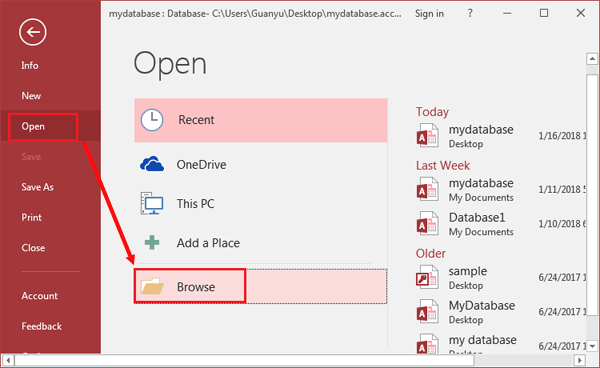Click Sign in in the title bar

click(x=429, y=14)
